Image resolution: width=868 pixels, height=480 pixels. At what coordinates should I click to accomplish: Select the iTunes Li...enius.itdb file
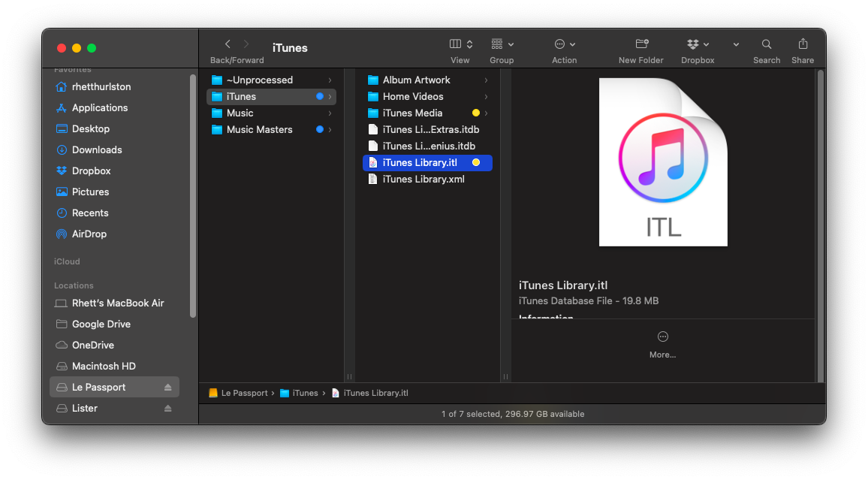pos(427,146)
